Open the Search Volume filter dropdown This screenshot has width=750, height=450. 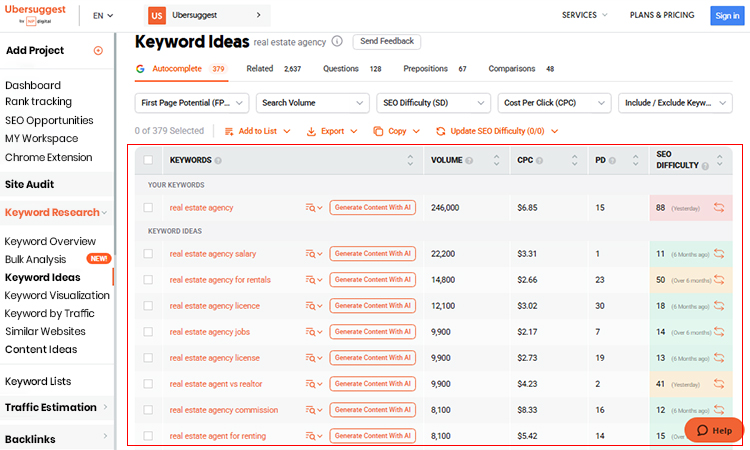click(312, 103)
